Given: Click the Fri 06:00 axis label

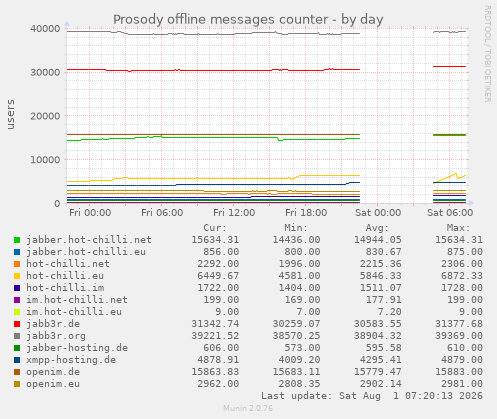Looking at the screenshot, I should [162, 213].
